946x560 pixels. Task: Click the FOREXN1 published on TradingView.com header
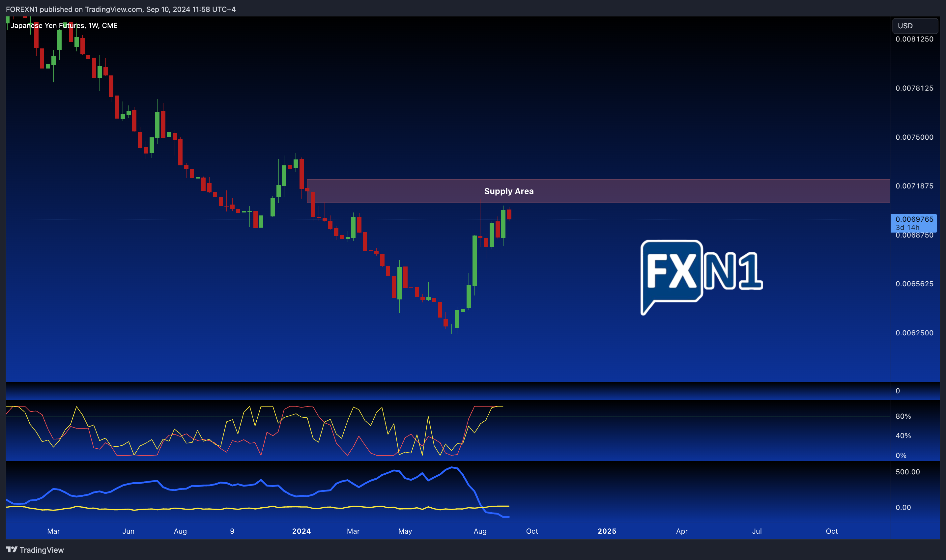coord(121,9)
